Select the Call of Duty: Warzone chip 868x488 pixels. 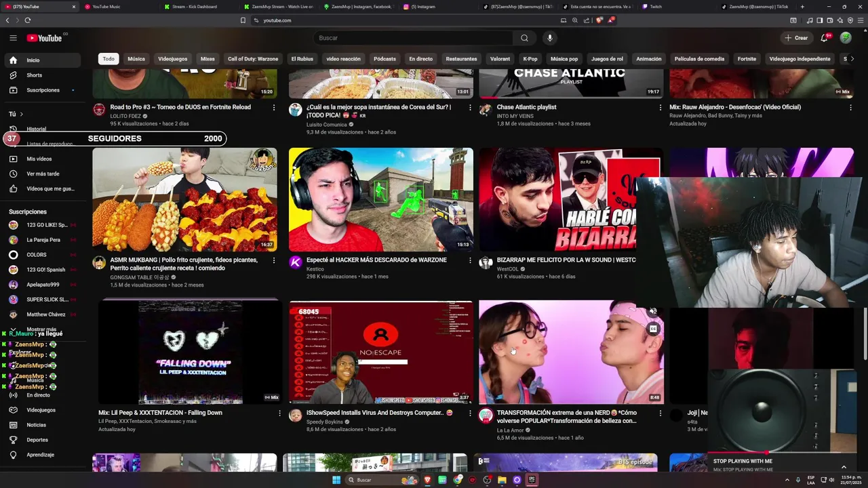(x=253, y=59)
